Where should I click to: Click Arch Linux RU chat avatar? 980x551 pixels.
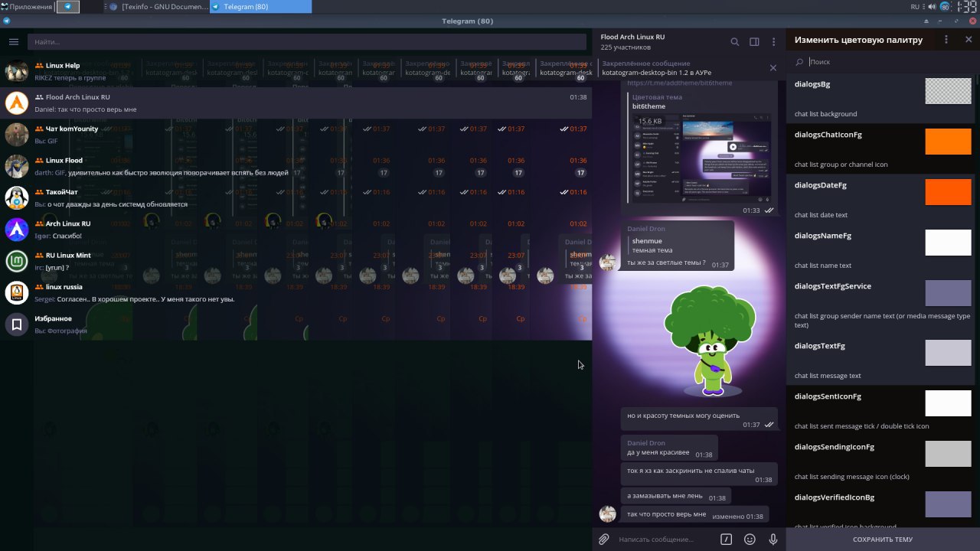coord(17,230)
